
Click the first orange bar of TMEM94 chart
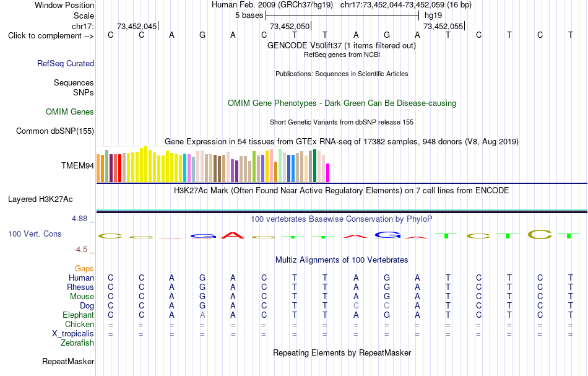tap(98, 168)
